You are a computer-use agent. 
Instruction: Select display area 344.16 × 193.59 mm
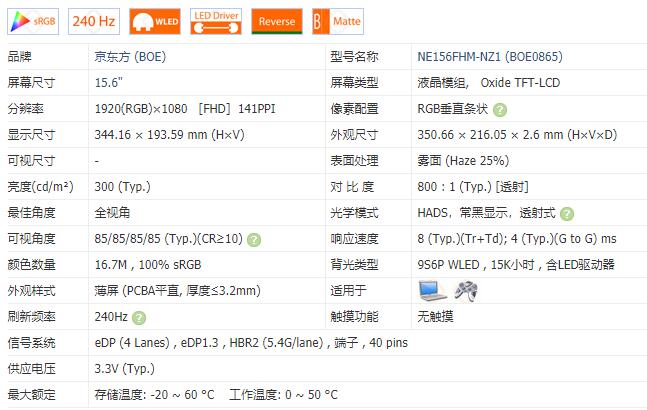click(x=170, y=134)
